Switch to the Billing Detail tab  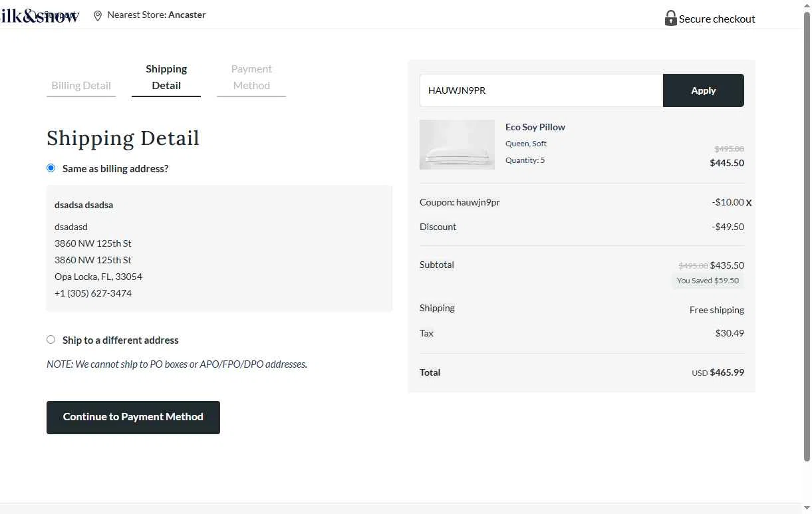point(81,85)
